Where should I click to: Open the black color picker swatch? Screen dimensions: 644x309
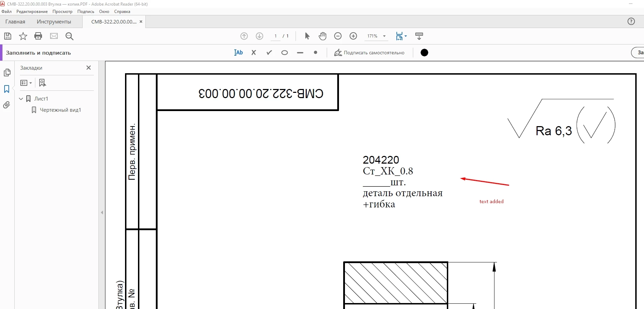click(x=424, y=53)
